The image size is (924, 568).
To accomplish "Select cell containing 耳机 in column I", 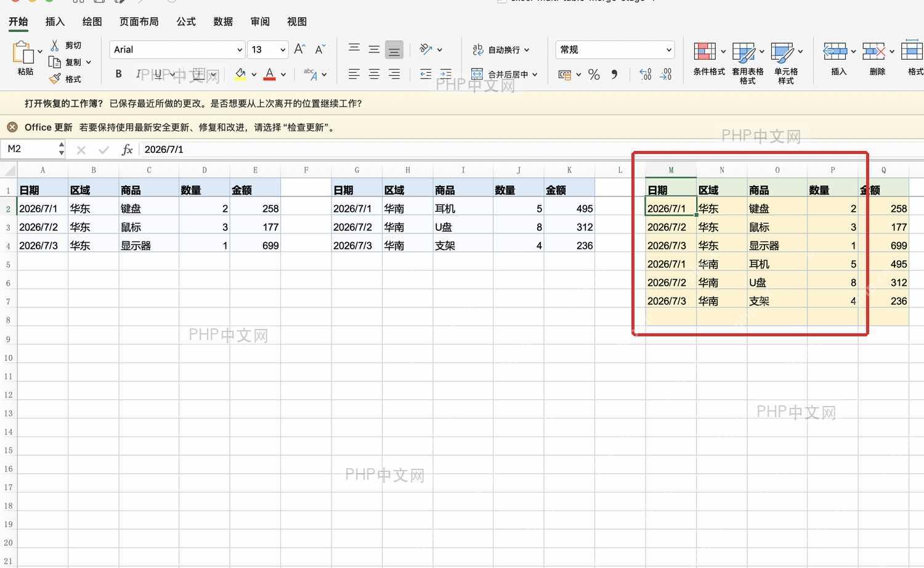I will (x=463, y=209).
